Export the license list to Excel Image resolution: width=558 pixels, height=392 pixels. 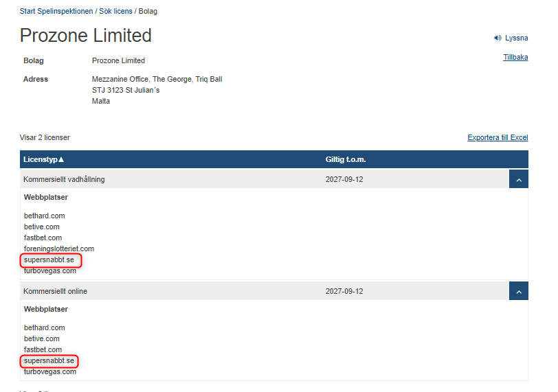click(x=498, y=137)
